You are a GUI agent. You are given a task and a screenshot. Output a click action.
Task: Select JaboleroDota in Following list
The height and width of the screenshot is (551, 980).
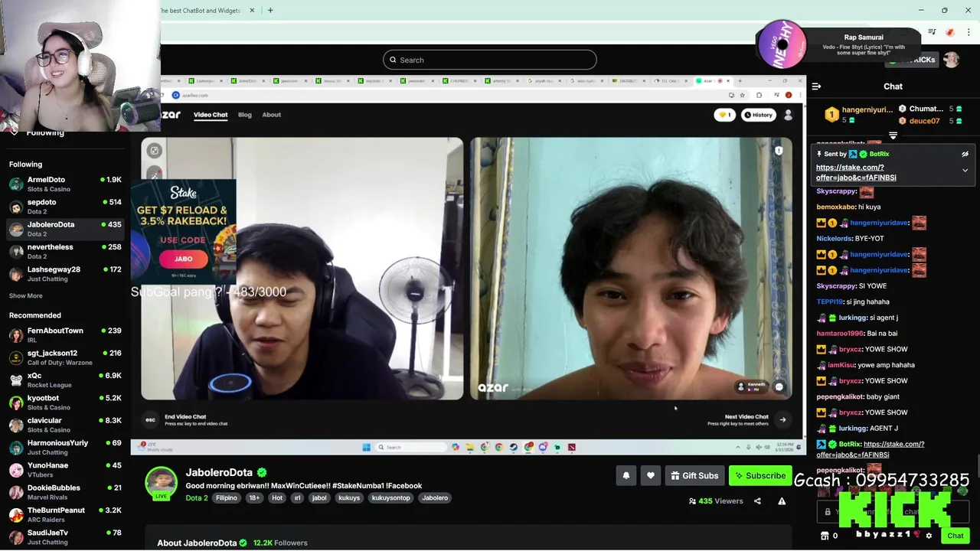(x=65, y=229)
